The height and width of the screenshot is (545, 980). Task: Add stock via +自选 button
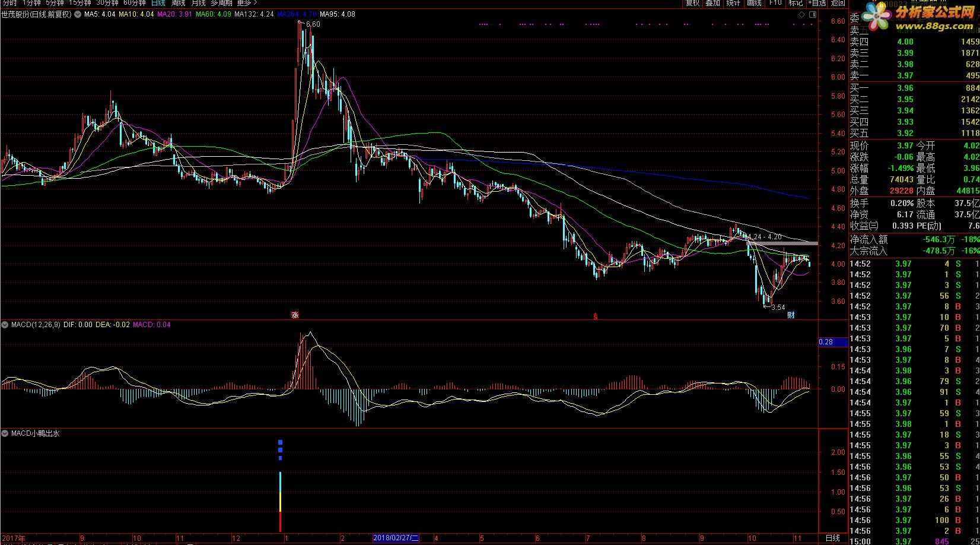click(x=816, y=3)
